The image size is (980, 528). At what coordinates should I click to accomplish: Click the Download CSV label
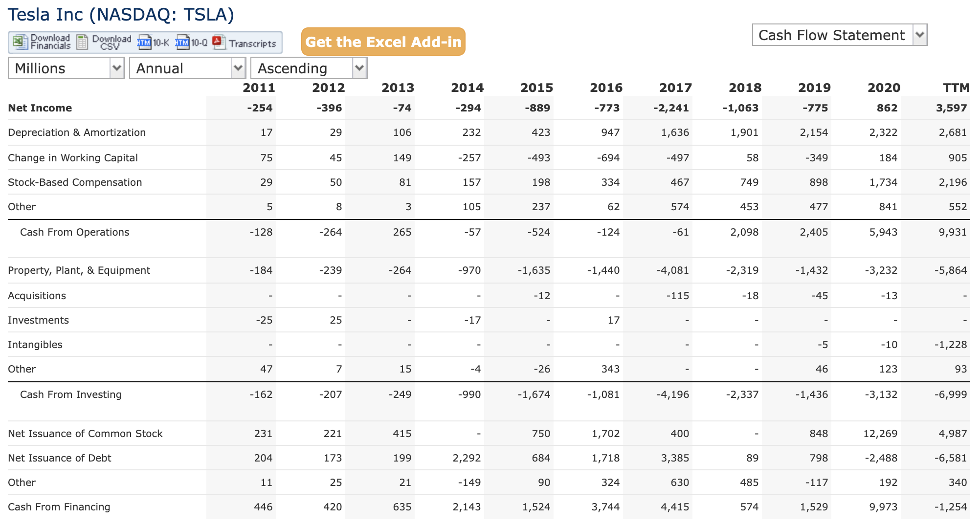pos(111,43)
